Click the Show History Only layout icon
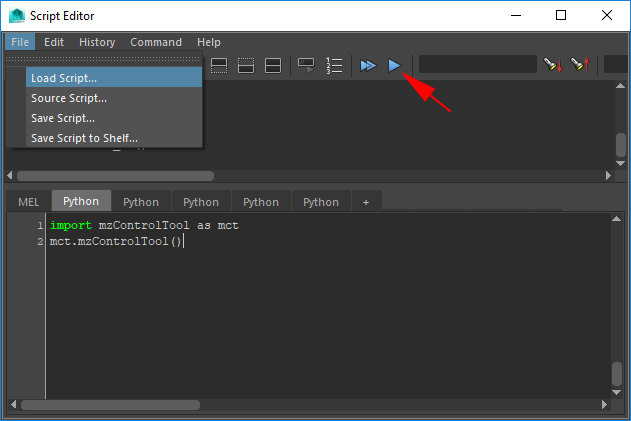Screen dimensions: 631x421 (x=219, y=66)
